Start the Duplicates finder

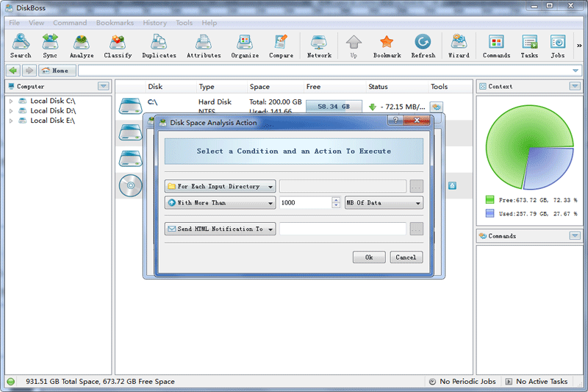point(159,46)
